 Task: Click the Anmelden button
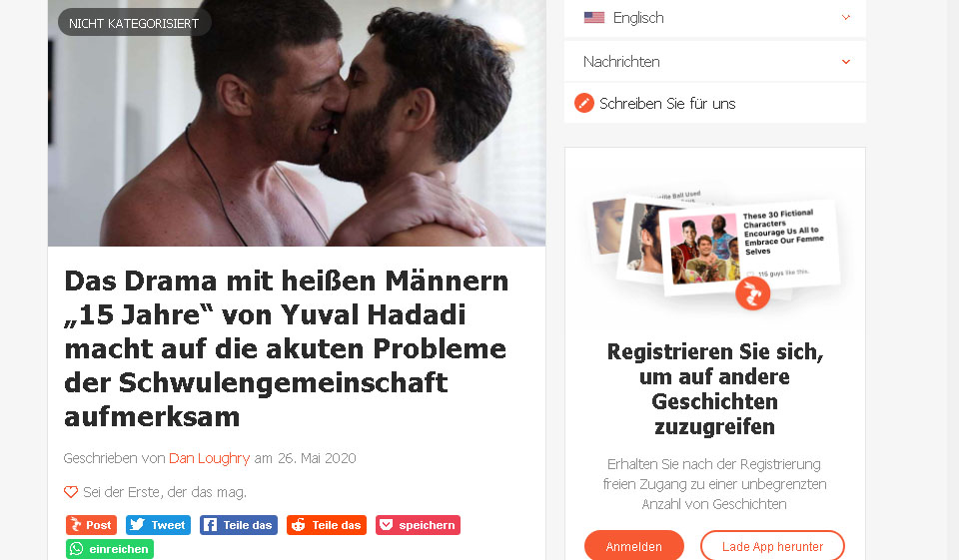pos(634,546)
